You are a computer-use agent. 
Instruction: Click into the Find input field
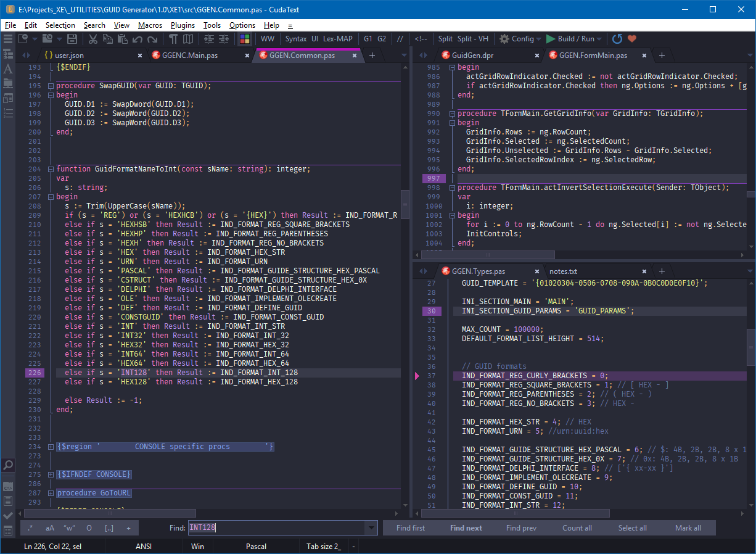277,528
